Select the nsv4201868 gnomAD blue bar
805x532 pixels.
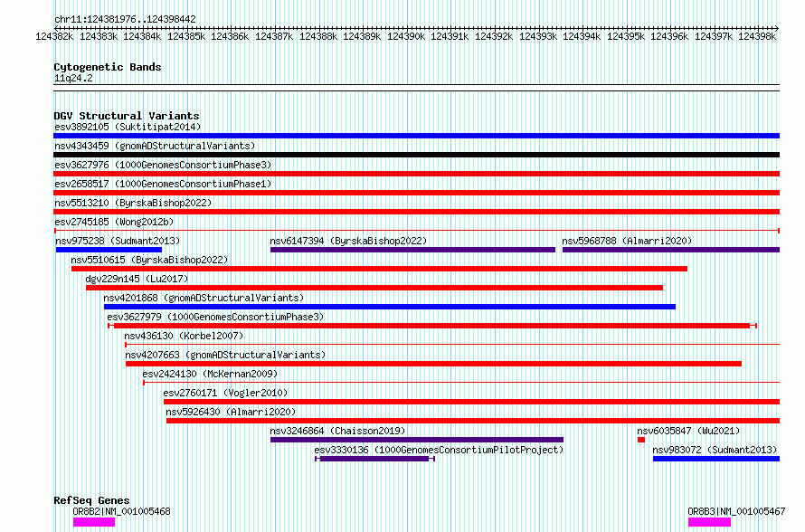[390, 307]
